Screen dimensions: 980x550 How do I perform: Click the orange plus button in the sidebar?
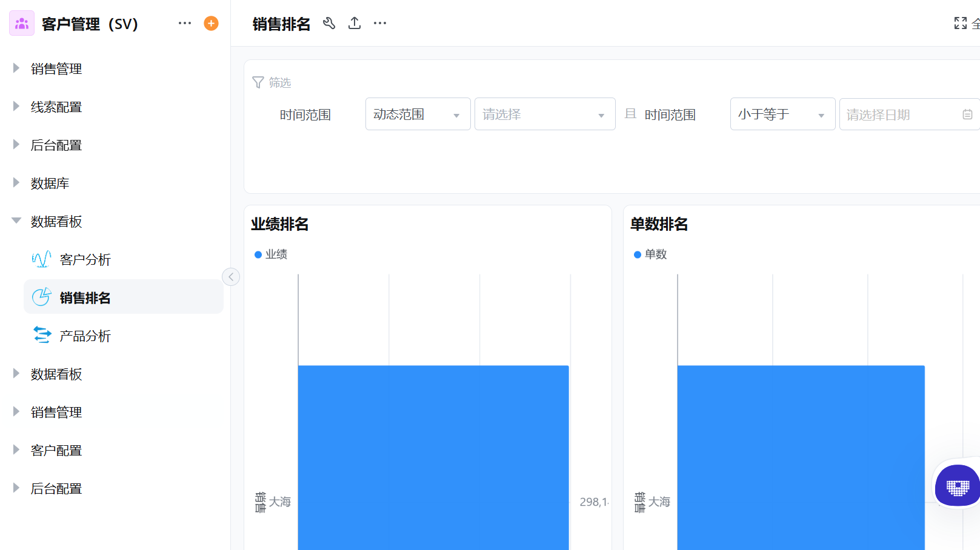210,23
